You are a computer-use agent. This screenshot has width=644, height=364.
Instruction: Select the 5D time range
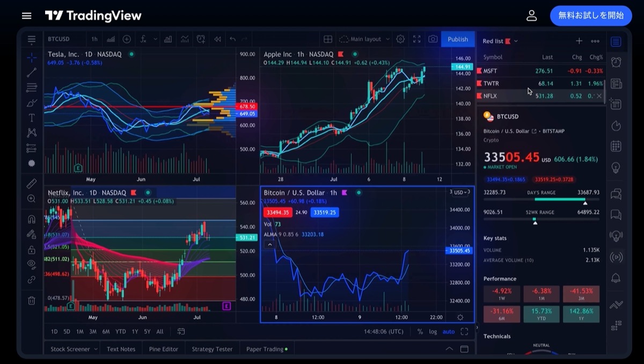[x=67, y=332]
